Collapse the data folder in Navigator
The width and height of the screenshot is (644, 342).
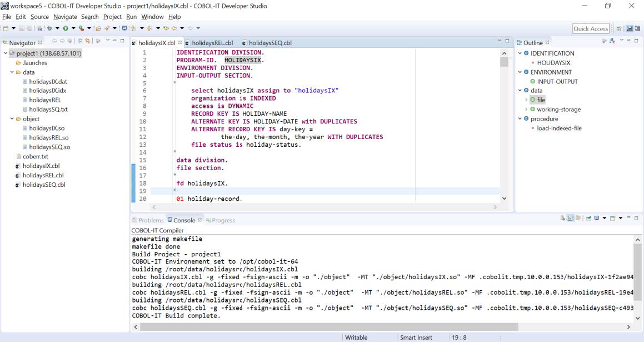(x=12, y=72)
